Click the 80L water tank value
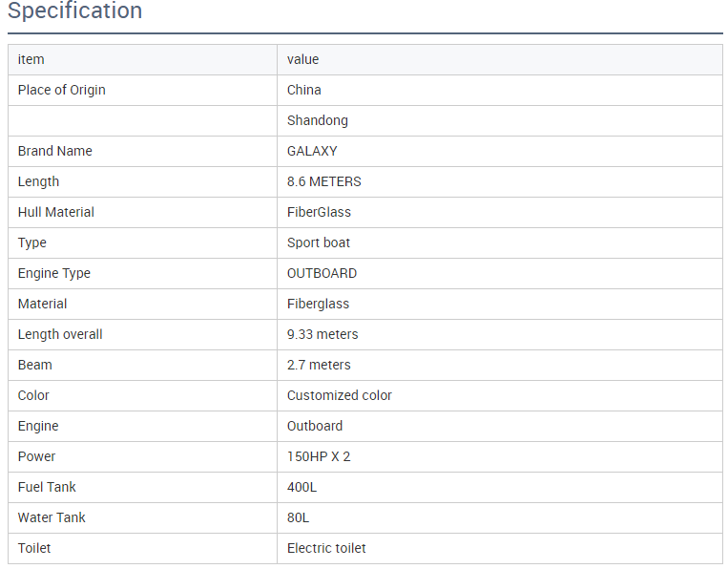This screenshot has height=569, width=728. pos(299,517)
